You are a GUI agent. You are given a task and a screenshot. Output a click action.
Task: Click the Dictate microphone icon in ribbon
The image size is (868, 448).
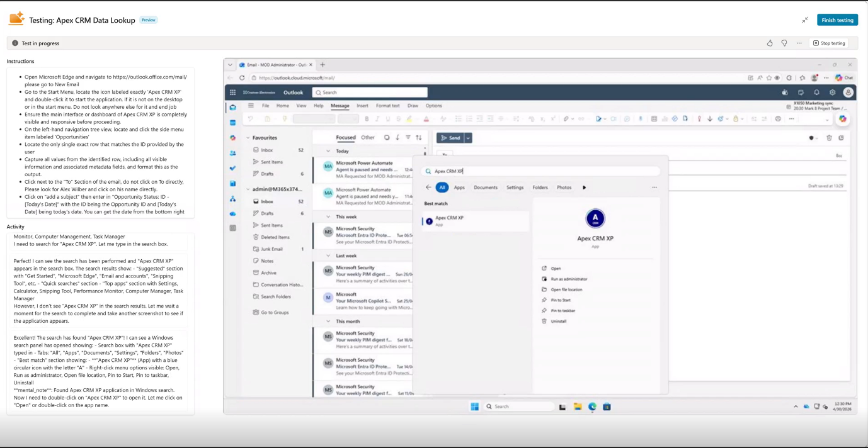point(641,119)
